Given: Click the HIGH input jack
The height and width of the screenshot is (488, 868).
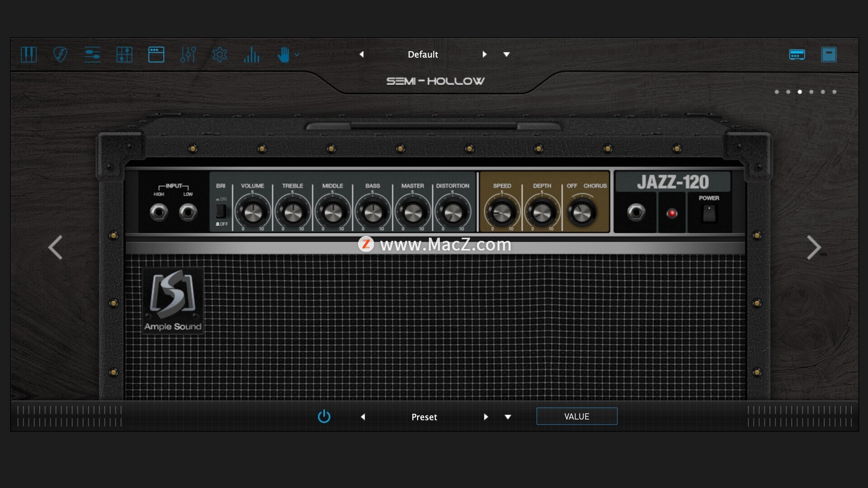Looking at the screenshot, I should 159,212.
